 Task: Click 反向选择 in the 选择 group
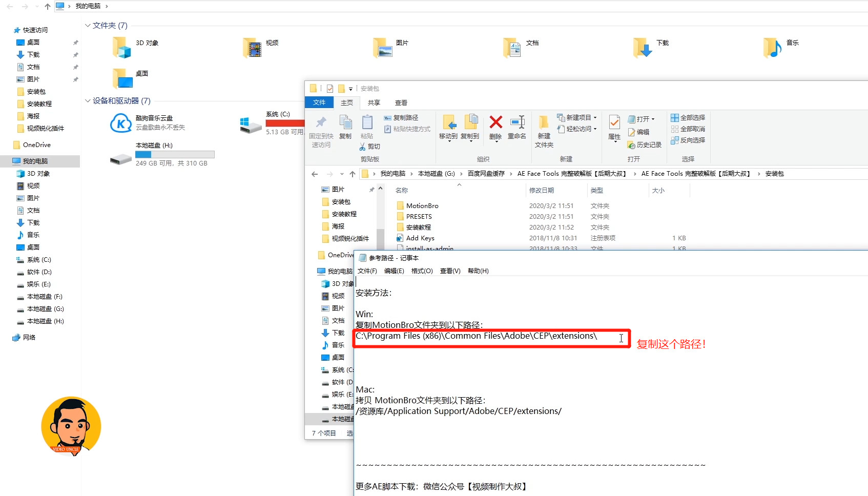(x=688, y=140)
